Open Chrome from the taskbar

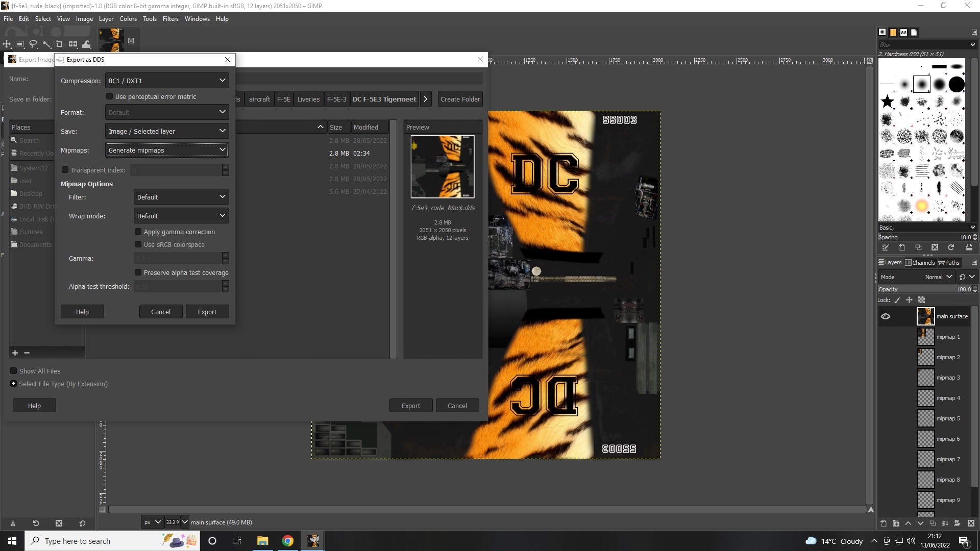click(x=288, y=541)
